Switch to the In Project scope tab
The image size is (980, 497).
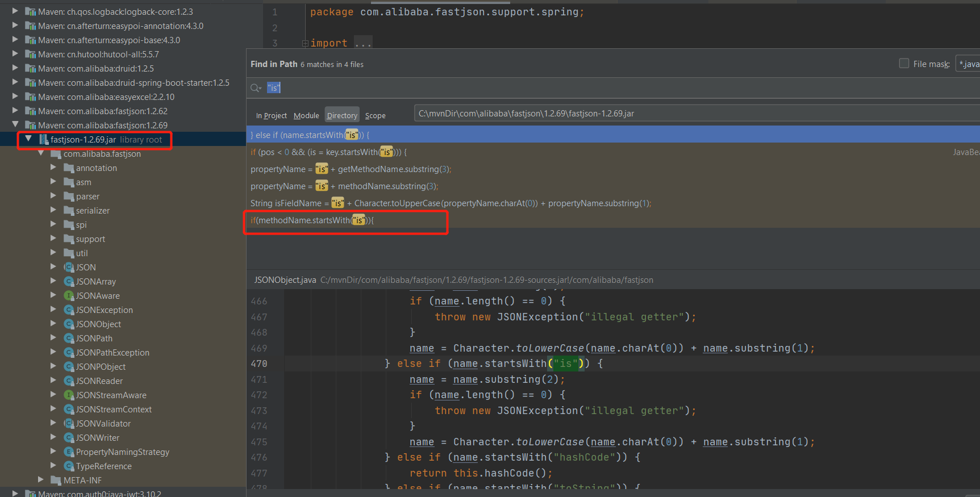[272, 115]
